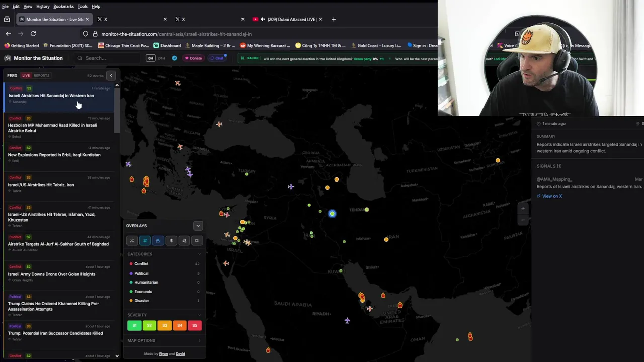Click the padlock site info icon
Screen dimensions: 644x362
tap(95, 34)
